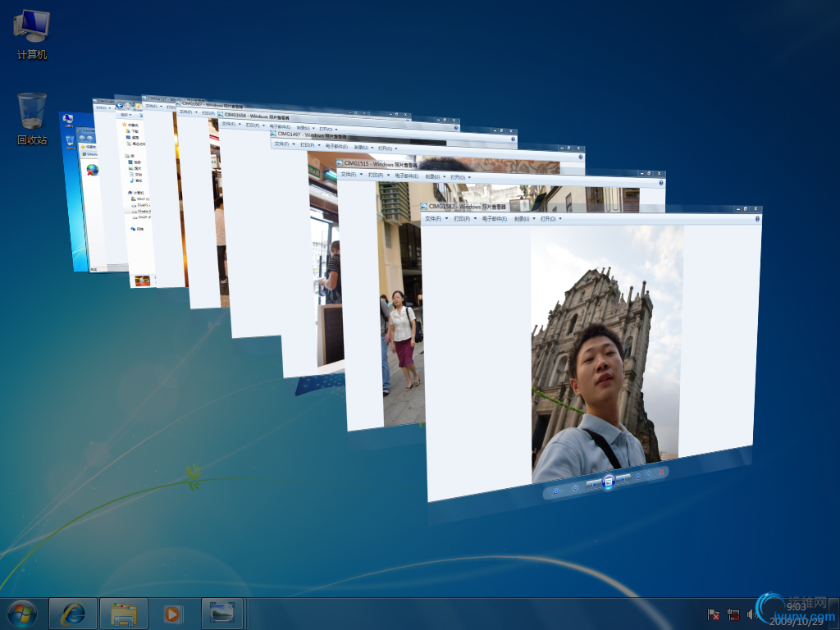Screen dimensions: 840x630
Task: Skip to the next photo
Action: pos(623,479)
